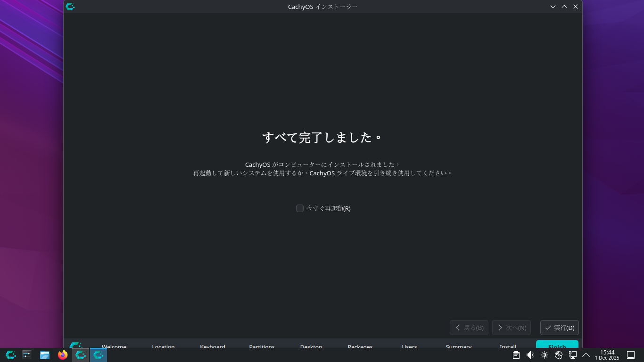The width and height of the screenshot is (644, 362).
Task: Open the clipboard tray icon
Action: (x=516, y=355)
